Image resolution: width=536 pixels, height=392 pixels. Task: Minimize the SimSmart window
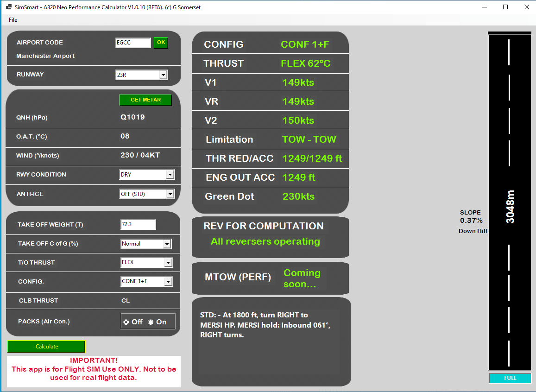pyautogui.click(x=485, y=7)
